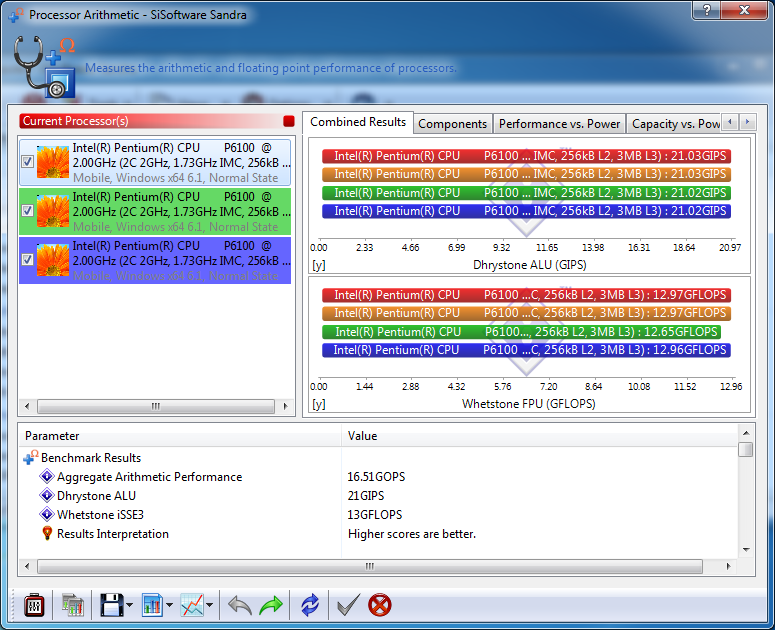This screenshot has height=630, width=775.
Task: Click the red cancel circle icon
Action: pos(380,605)
